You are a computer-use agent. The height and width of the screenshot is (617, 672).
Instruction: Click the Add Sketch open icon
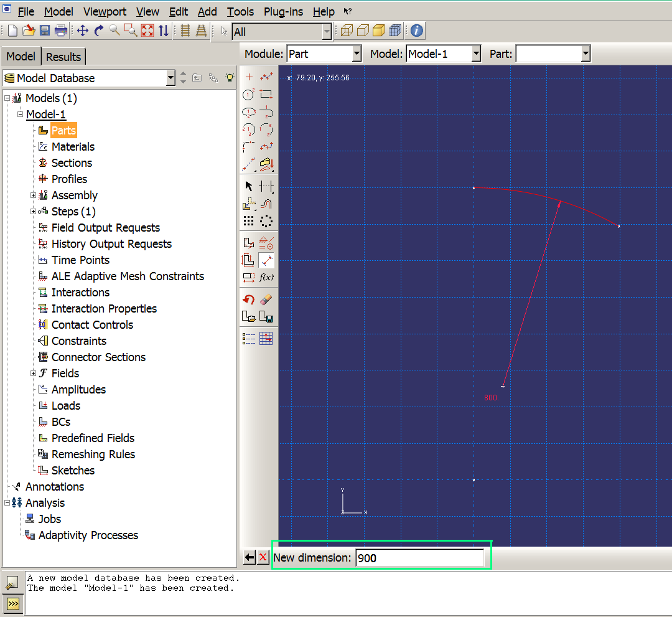click(x=248, y=317)
